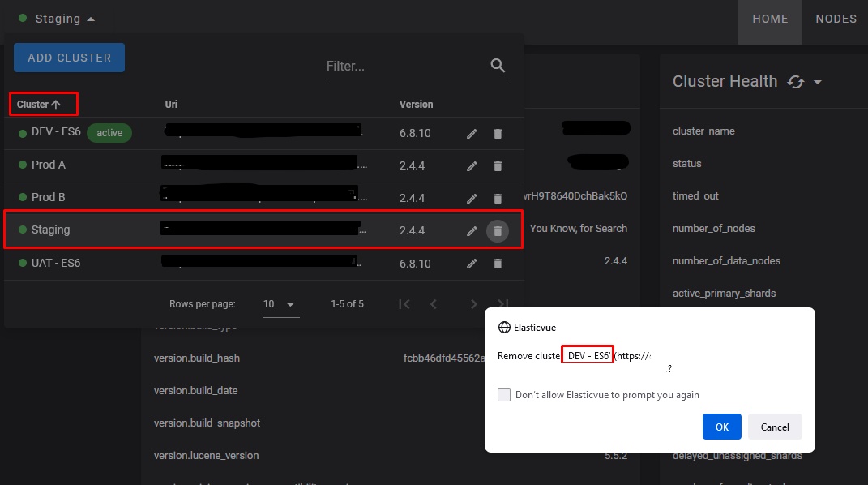Screen dimensions: 868x485
Task: Cancel the cluster removal dialog
Action: [775, 427]
